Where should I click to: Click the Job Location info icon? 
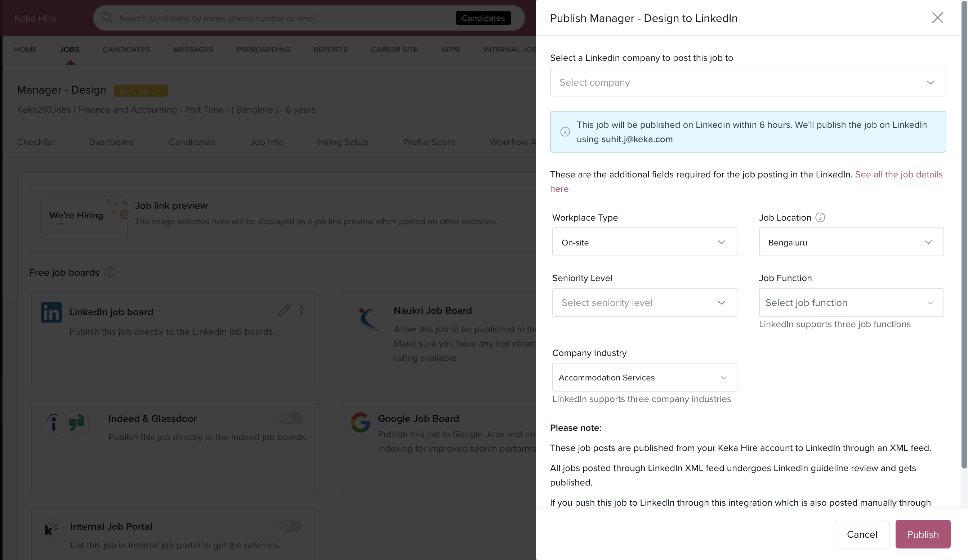[x=820, y=218]
